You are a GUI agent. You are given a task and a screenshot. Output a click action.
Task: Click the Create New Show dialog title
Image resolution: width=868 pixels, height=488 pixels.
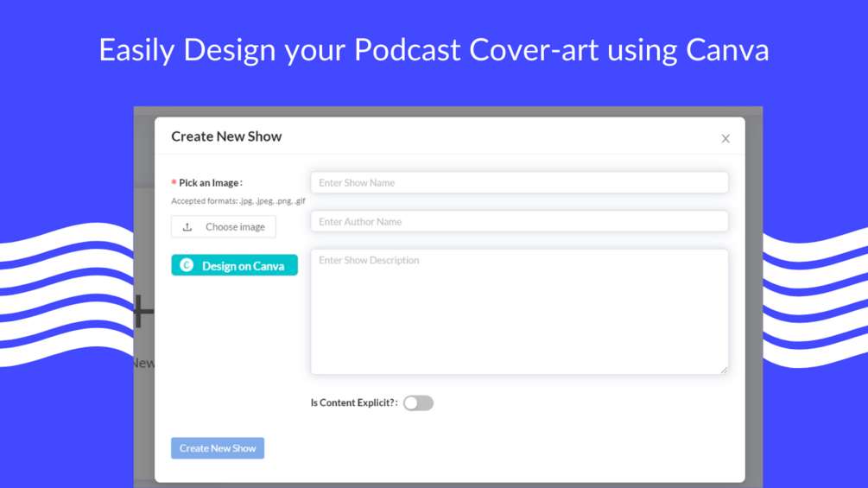click(226, 136)
